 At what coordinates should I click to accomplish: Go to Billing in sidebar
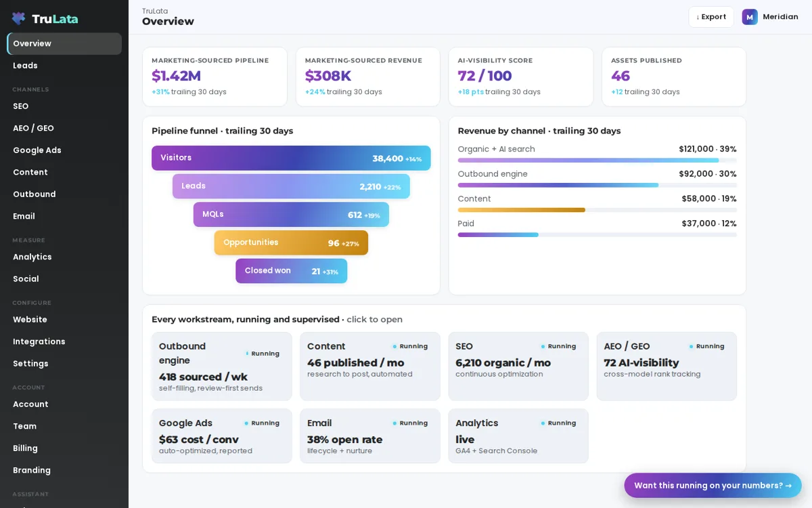(64, 448)
